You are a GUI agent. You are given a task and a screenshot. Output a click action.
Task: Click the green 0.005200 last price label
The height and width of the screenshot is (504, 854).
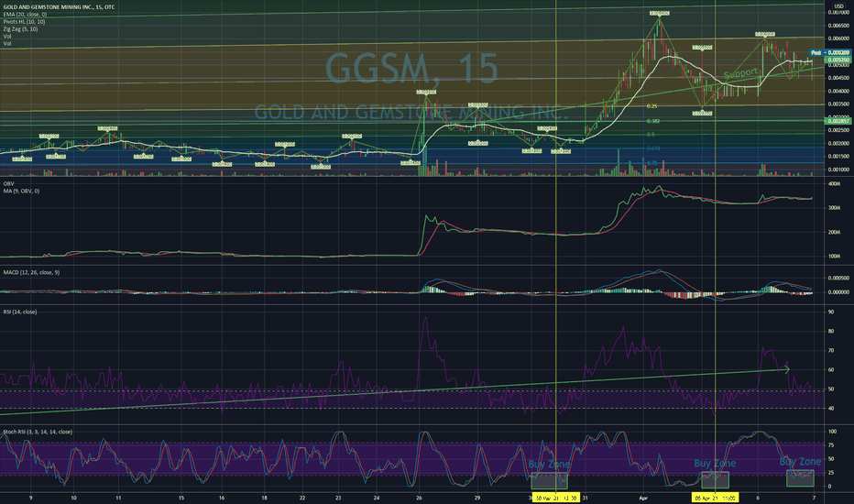coord(838,60)
